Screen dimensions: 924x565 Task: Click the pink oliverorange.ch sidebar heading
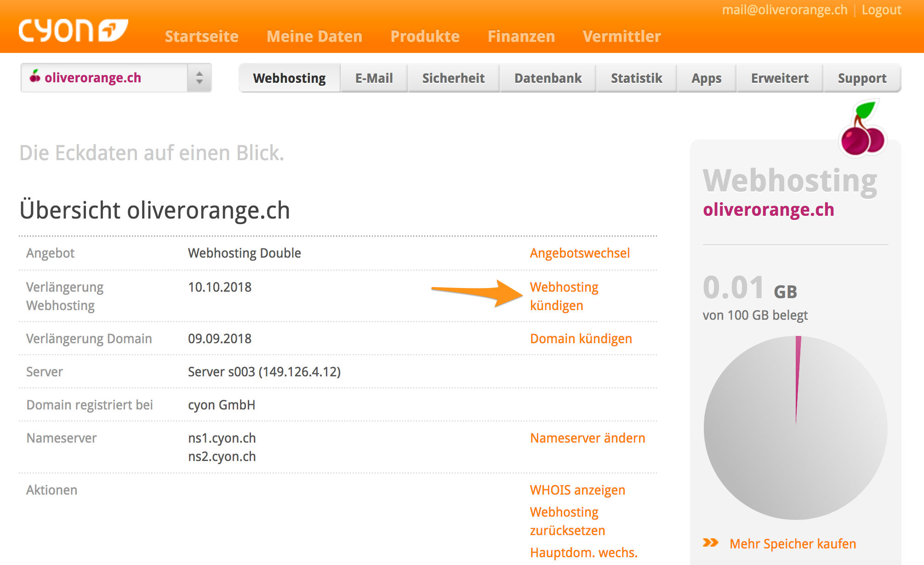click(769, 210)
